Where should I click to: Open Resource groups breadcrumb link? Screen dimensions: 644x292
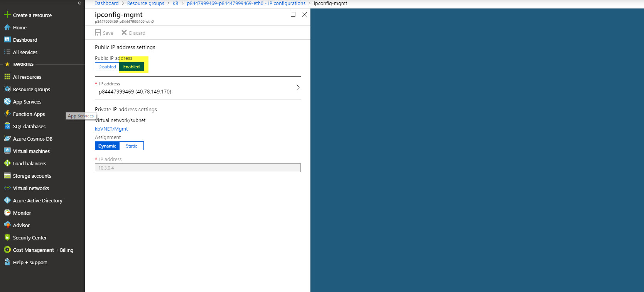pos(145,3)
